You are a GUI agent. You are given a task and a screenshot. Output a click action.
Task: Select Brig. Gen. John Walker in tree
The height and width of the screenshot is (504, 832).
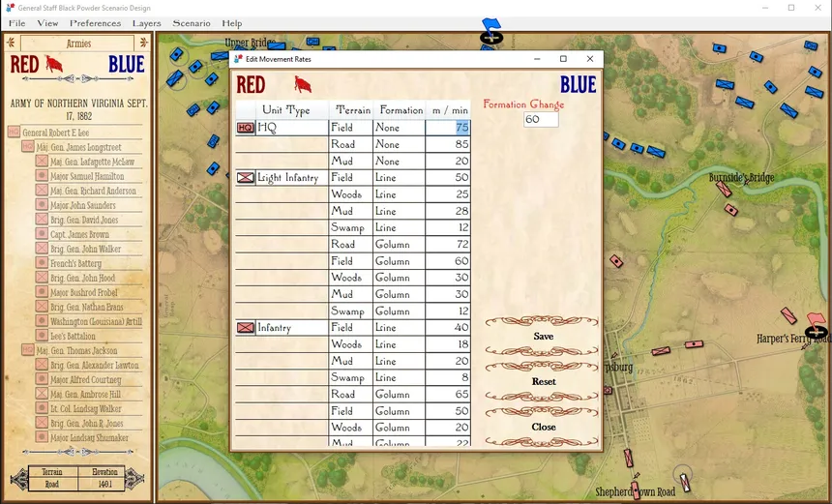coord(85,249)
